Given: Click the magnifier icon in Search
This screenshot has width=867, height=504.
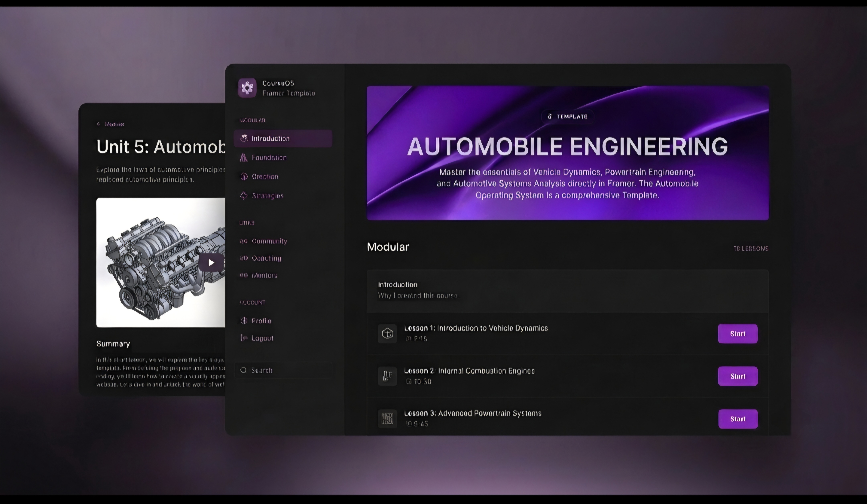Looking at the screenshot, I should tap(244, 370).
